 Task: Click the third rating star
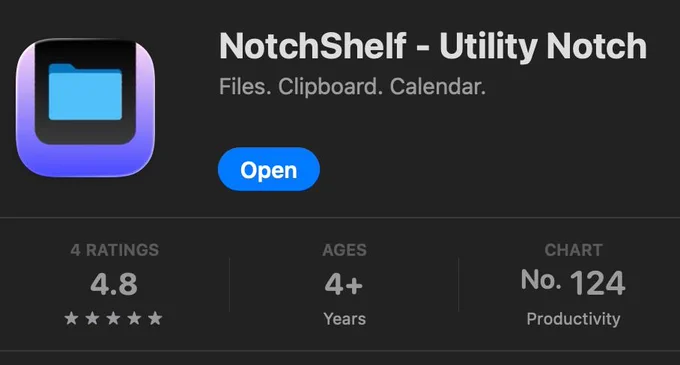pyautogui.click(x=113, y=318)
